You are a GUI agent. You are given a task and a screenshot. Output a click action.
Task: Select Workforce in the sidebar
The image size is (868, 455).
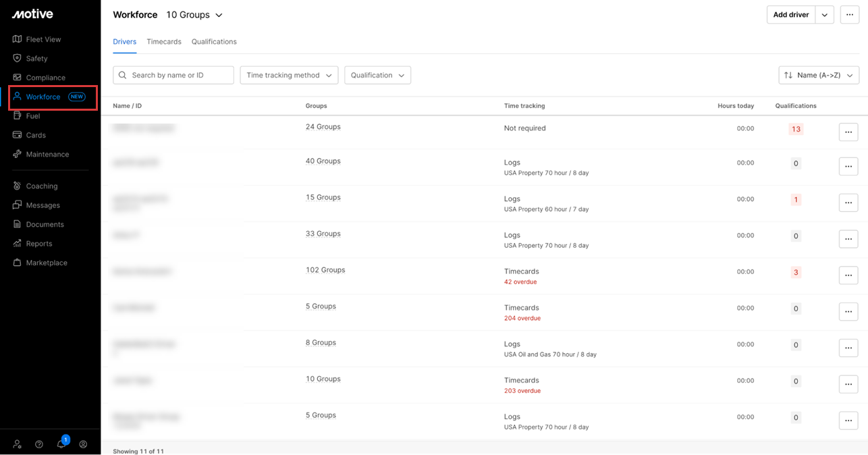[x=53, y=97]
